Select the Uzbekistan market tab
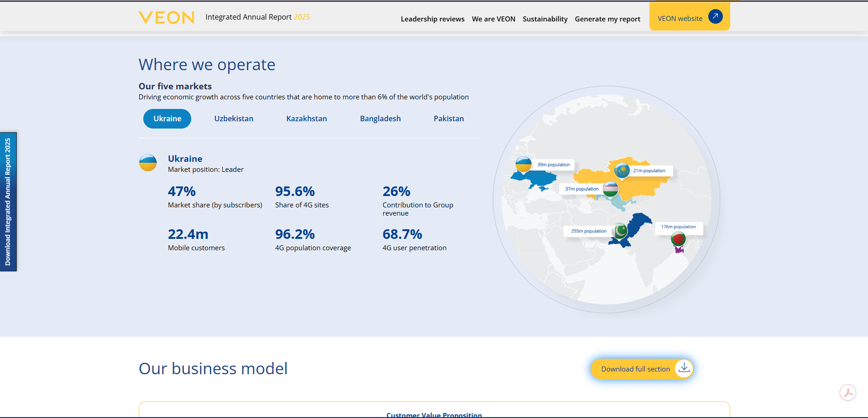Viewport: 868px width, 418px height. tap(234, 119)
